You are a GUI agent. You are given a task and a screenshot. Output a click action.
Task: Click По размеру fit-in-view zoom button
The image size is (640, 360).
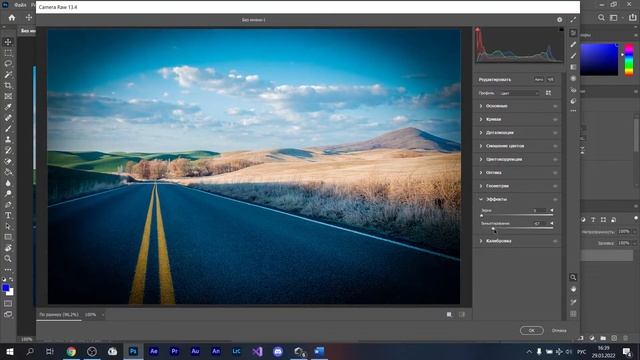pos(59,315)
